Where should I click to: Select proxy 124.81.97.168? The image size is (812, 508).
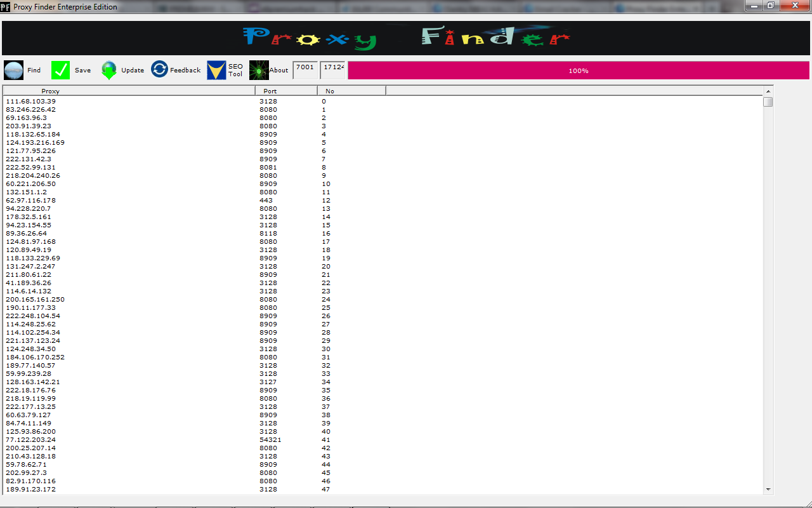pyautogui.click(x=31, y=241)
